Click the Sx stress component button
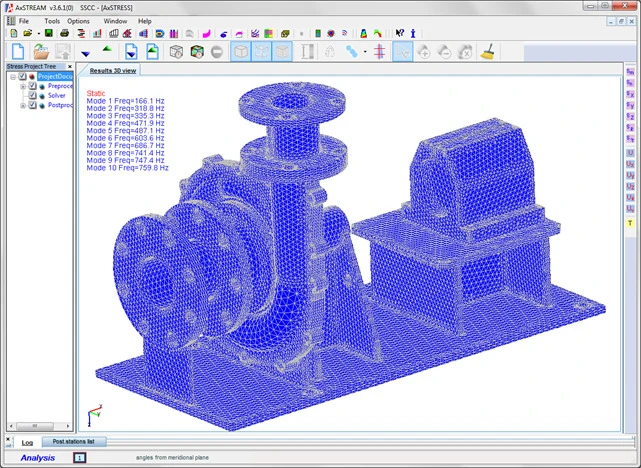 coord(631,92)
